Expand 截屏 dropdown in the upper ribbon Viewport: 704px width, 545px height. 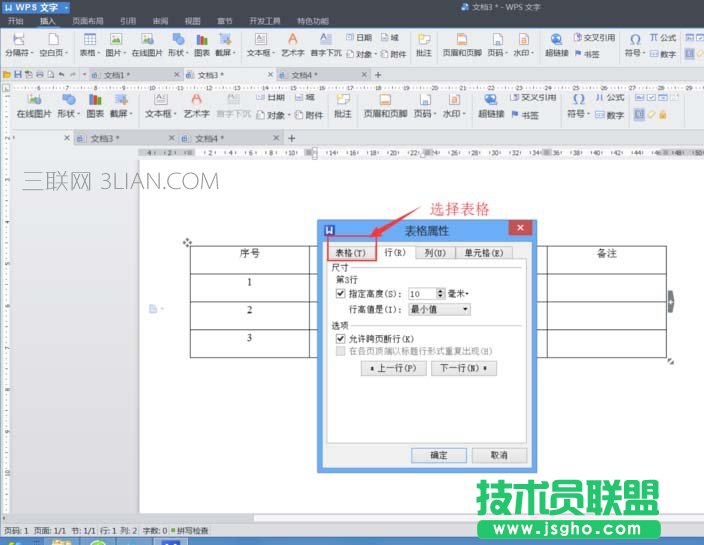coord(234,53)
